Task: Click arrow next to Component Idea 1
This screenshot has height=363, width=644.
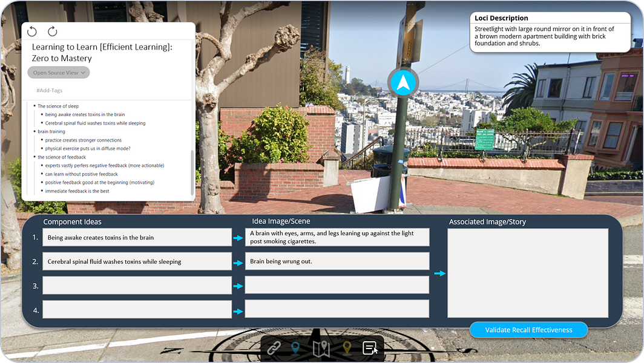Action: coord(238,238)
